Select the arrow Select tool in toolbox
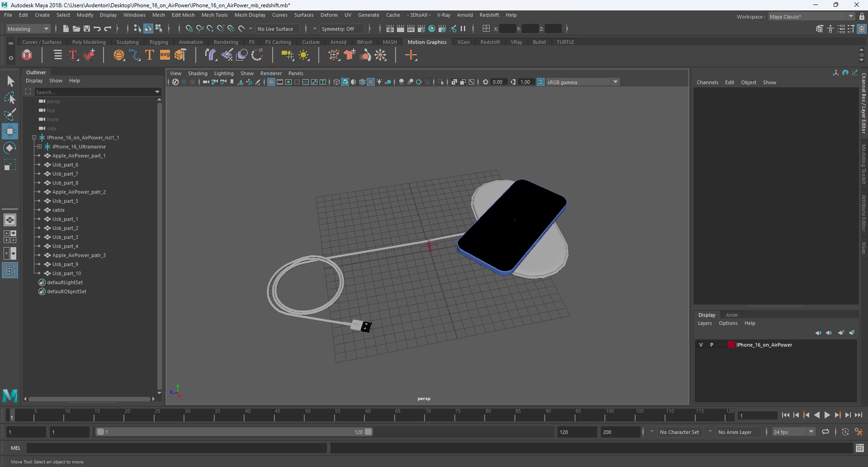This screenshot has height=467, width=868. (10, 81)
